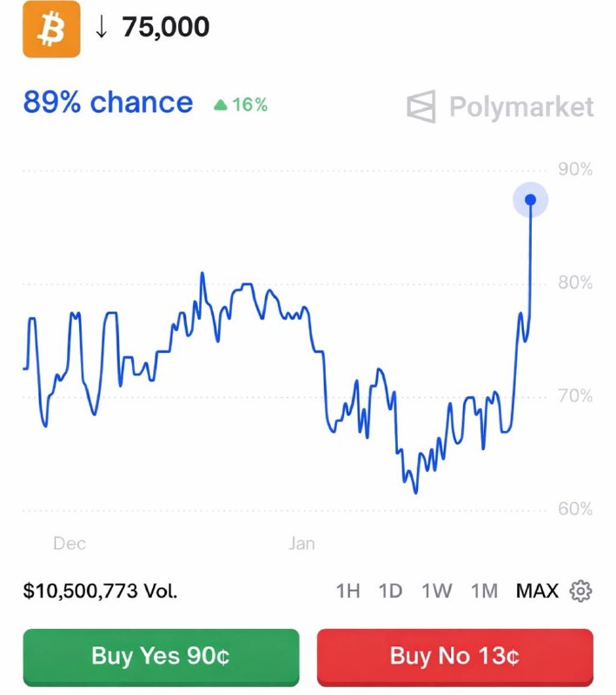Click the green up-triangle change indicator
This screenshot has height=695, width=616.
220,104
